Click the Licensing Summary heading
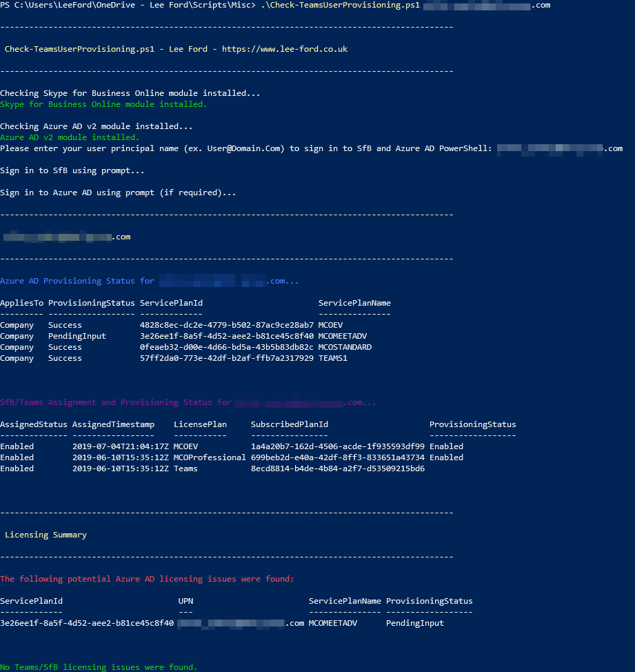The height and width of the screenshot is (672, 635). [x=46, y=535]
